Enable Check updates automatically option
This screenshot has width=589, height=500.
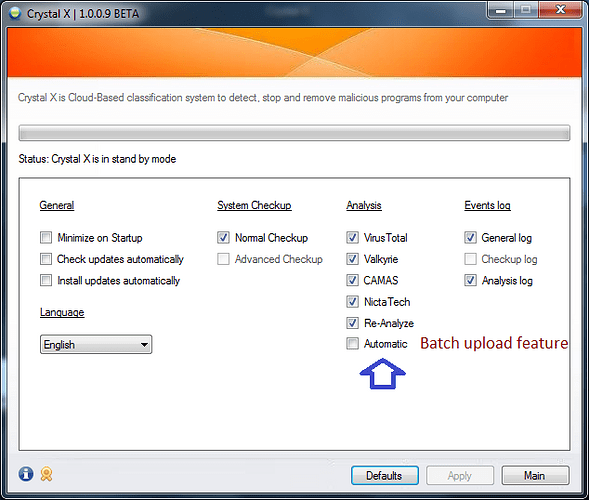pyautogui.click(x=46, y=259)
